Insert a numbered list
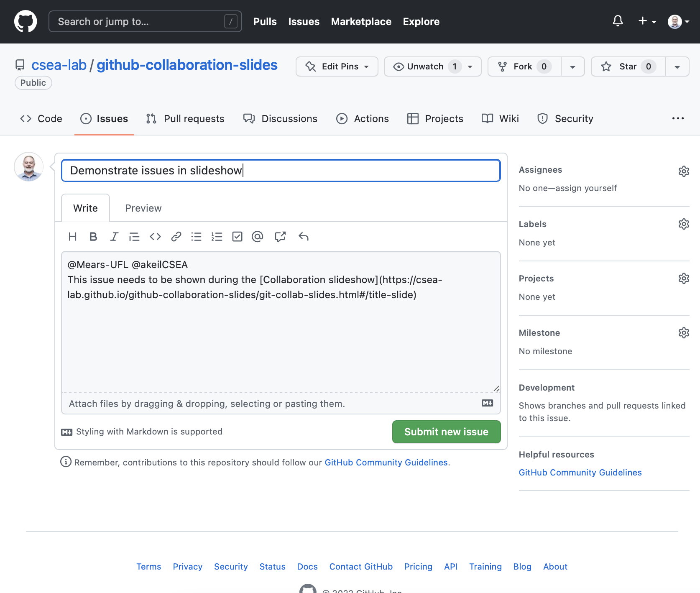 (217, 237)
